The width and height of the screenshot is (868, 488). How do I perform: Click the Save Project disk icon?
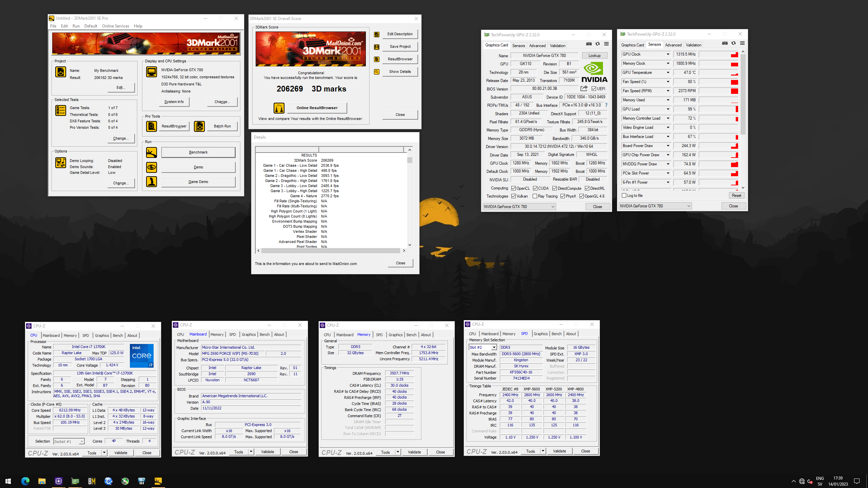point(377,47)
